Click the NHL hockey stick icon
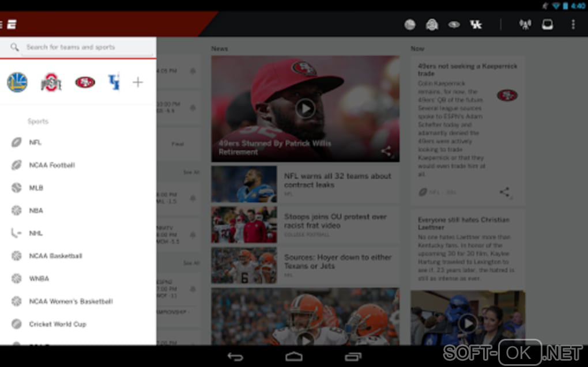The height and width of the screenshot is (367, 588). [16, 233]
